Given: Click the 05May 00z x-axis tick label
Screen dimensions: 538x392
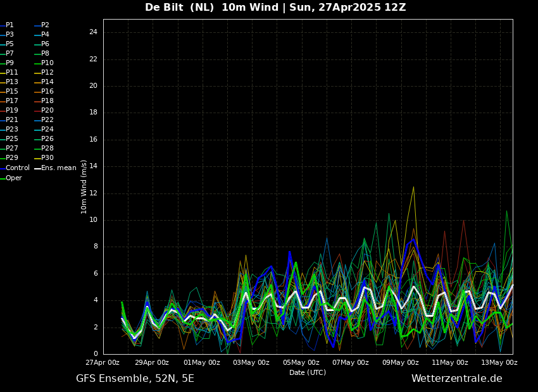Looking at the screenshot, I should (301, 362).
